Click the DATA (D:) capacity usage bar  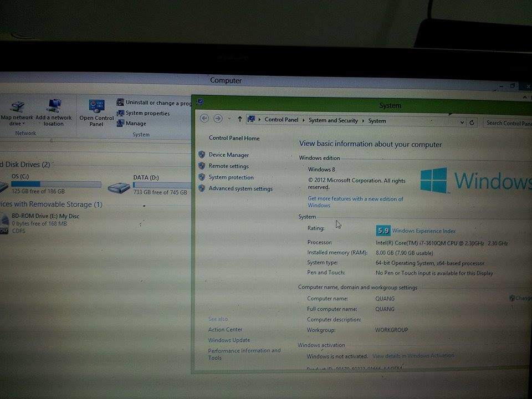(162, 185)
